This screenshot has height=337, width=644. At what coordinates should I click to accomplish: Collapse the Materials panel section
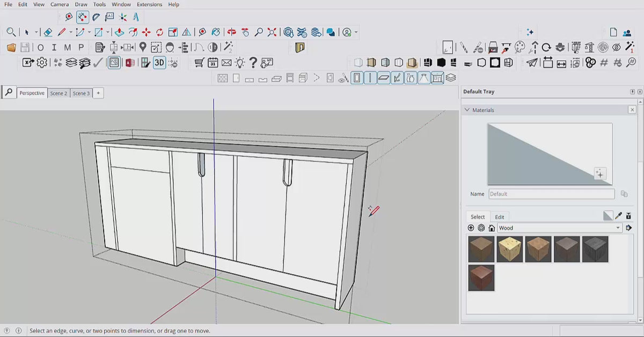467,110
